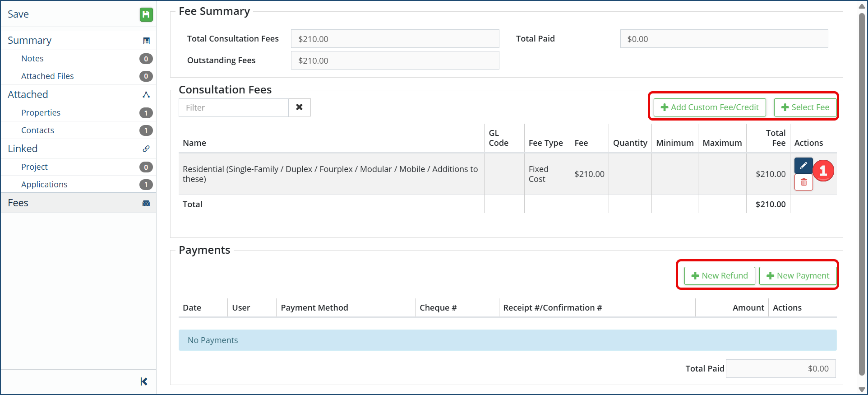Open the Properties sidebar item
This screenshot has width=868, height=395.
click(41, 113)
